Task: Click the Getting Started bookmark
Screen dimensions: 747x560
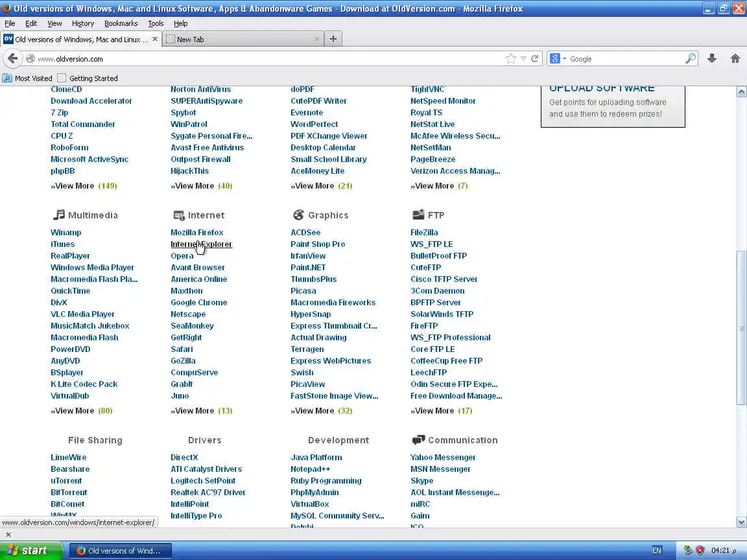Action: pyautogui.click(x=87, y=78)
